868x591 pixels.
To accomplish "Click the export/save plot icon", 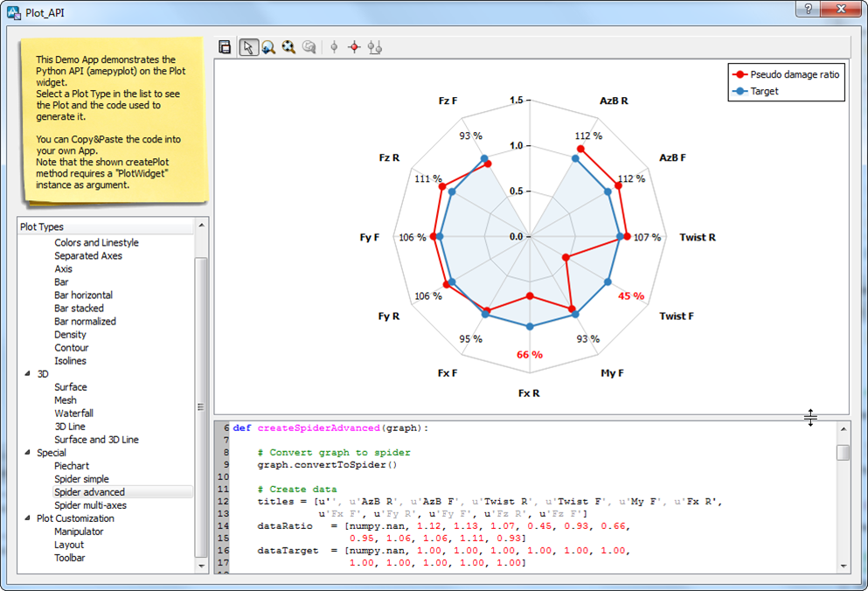I will click(x=226, y=47).
